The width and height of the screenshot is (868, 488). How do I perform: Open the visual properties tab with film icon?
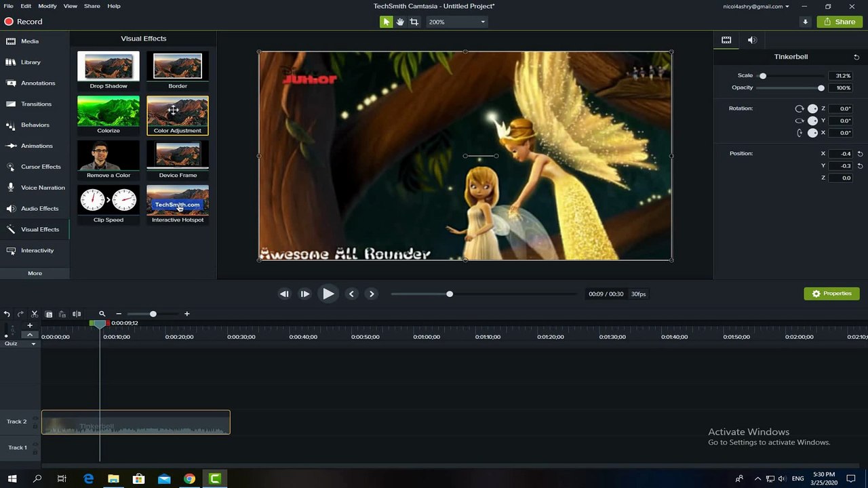pyautogui.click(x=726, y=40)
